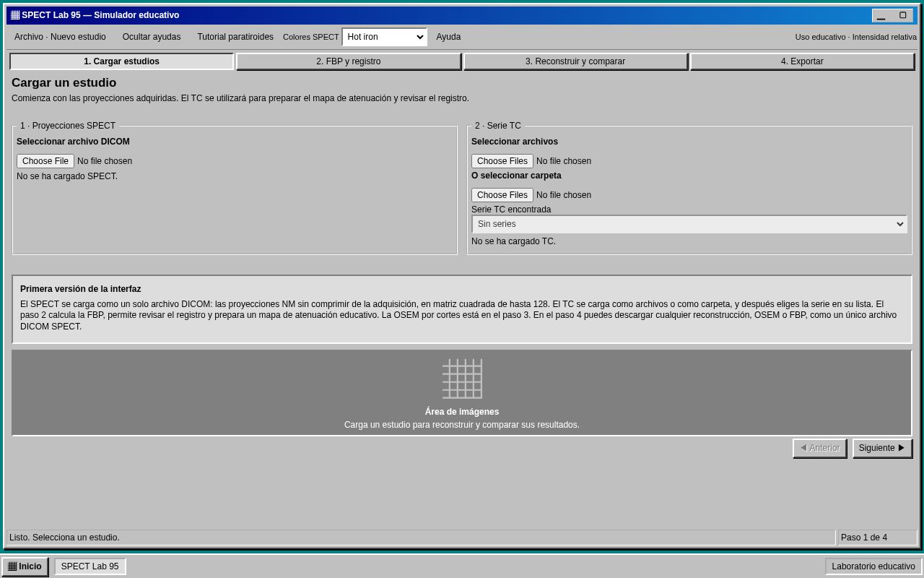924x578 pixels.
Task: Start the Tutorial paratiroides
Action: click(x=235, y=37)
